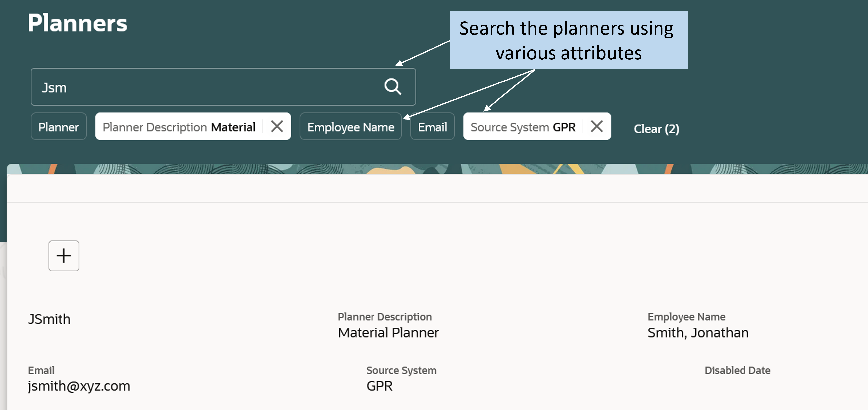This screenshot has height=410, width=868.
Task: Click the plus icon to add planner
Action: coord(64,255)
